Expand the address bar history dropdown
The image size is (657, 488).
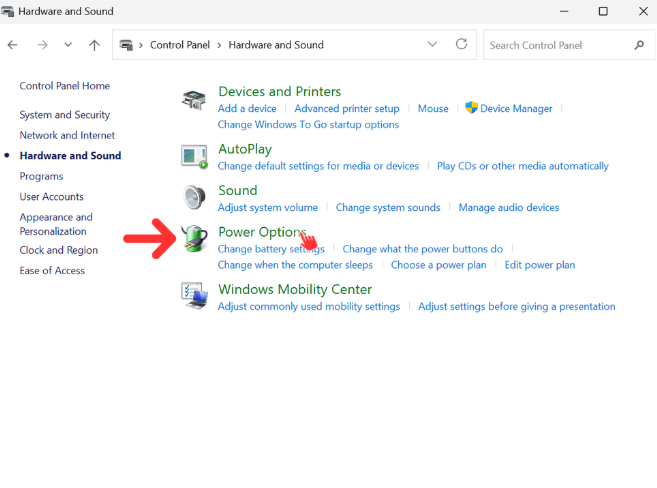coord(432,44)
